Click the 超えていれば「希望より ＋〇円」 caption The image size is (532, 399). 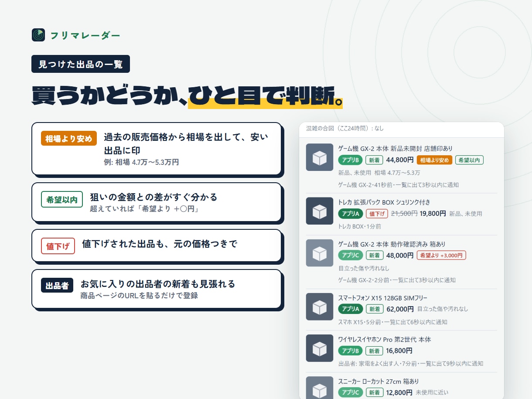pos(144,209)
